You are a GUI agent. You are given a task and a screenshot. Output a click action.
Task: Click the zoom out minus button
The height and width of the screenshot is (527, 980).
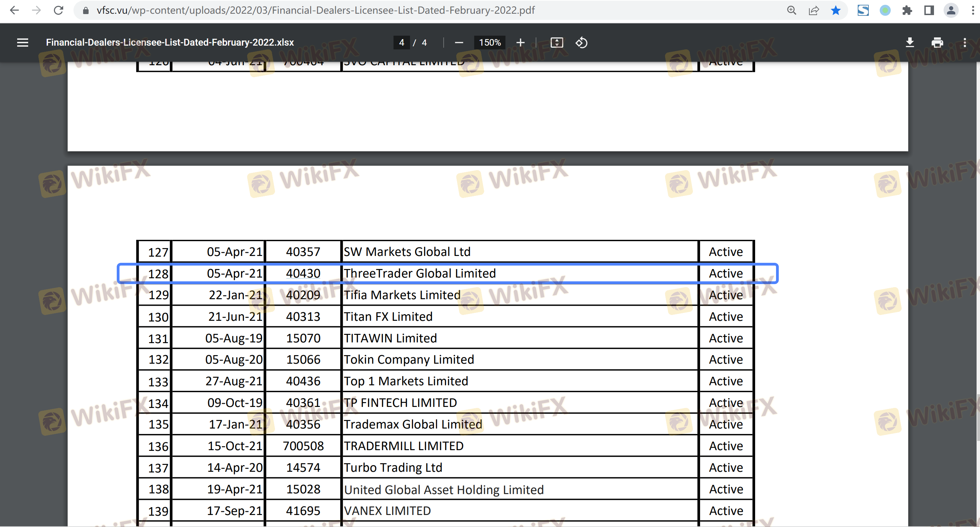tap(459, 43)
